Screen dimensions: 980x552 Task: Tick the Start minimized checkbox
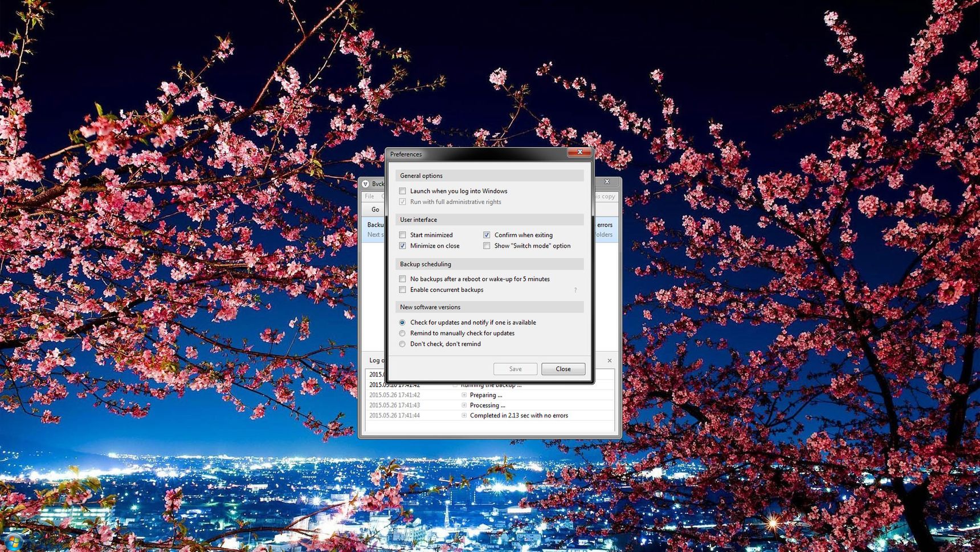(402, 235)
